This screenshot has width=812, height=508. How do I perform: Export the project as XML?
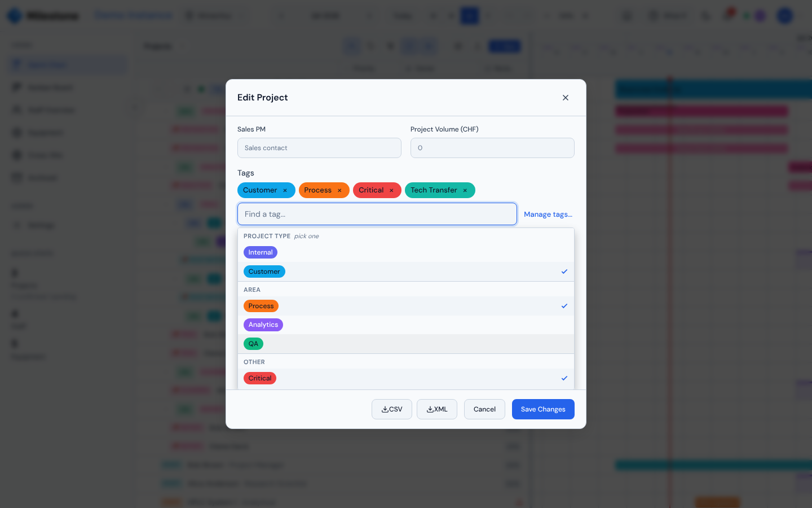437,409
